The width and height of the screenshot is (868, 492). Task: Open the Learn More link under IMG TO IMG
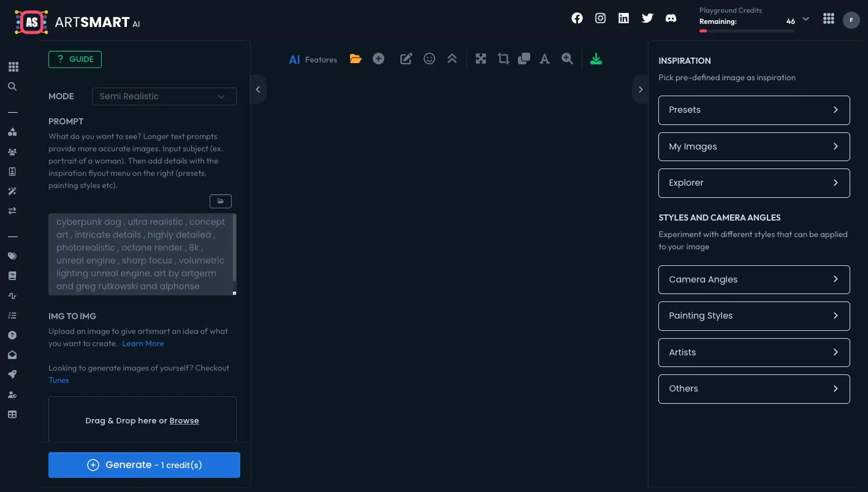tap(143, 343)
